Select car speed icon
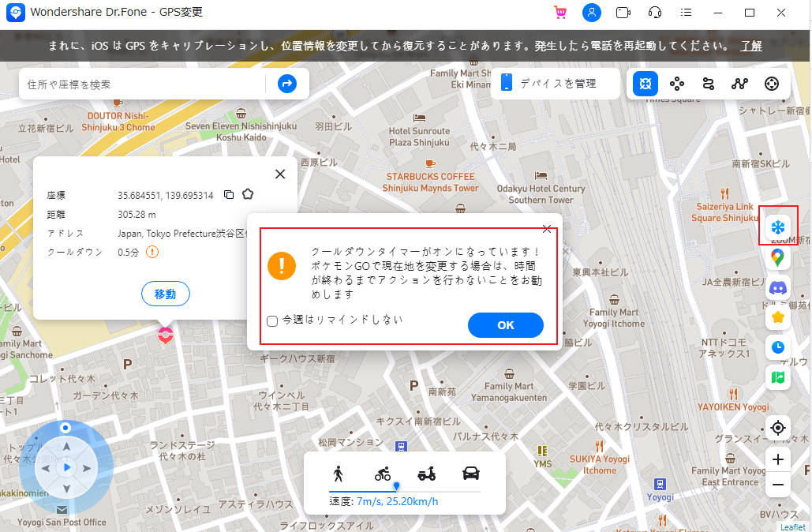 coord(471,473)
